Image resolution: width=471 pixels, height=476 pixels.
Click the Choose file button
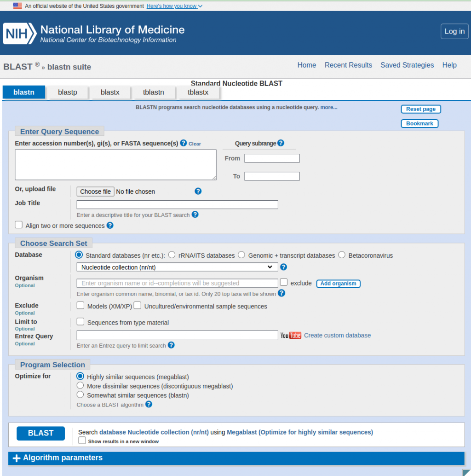point(96,192)
